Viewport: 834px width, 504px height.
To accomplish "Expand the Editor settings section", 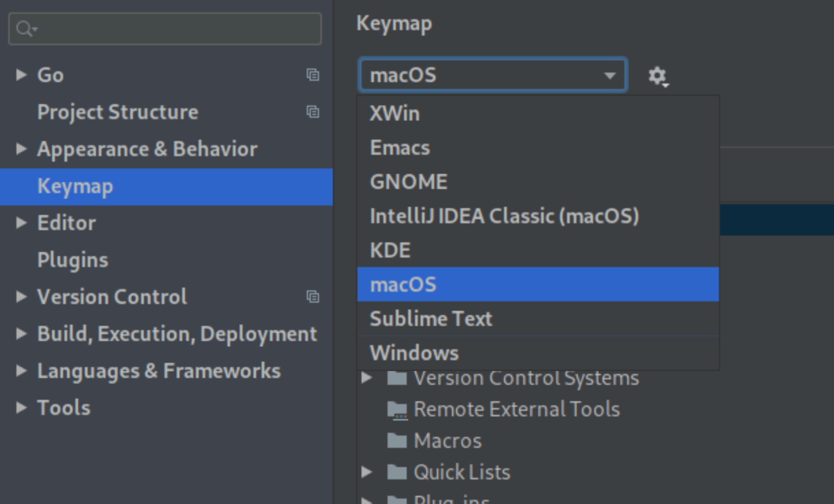I will [x=19, y=223].
